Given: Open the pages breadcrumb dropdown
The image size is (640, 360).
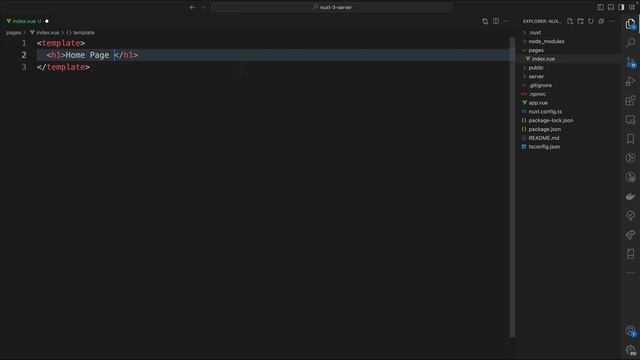Looking at the screenshot, I should click(x=13, y=33).
